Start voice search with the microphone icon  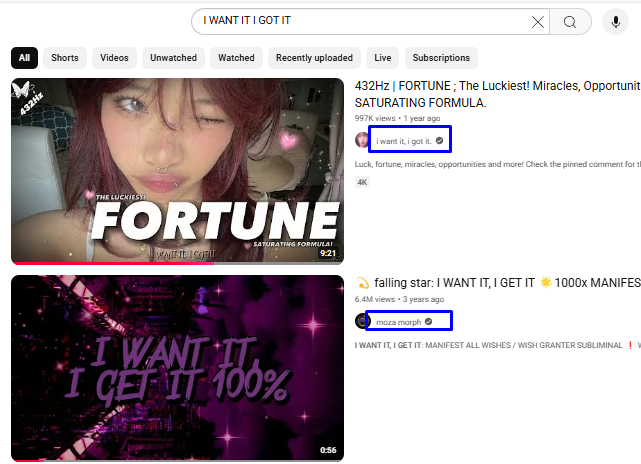tap(616, 22)
